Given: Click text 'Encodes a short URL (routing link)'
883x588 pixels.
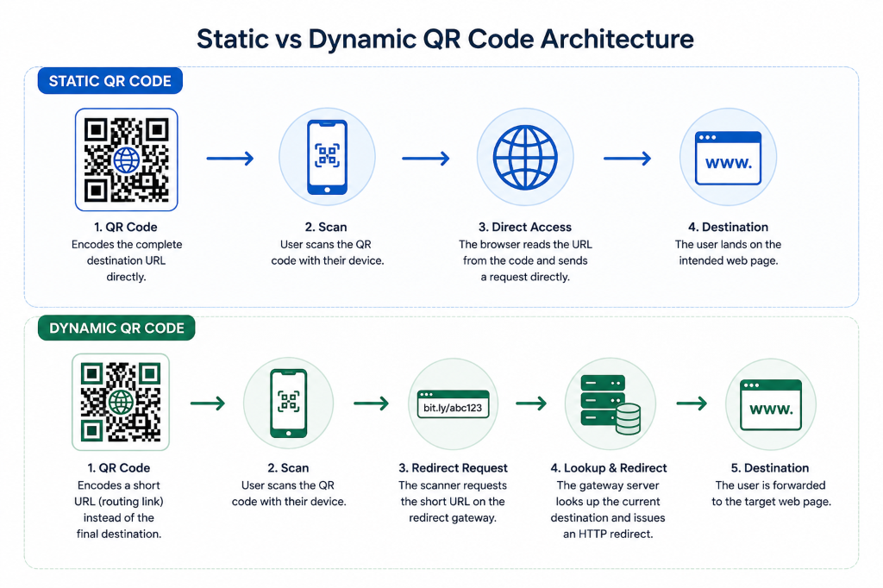Looking at the screenshot, I should (x=119, y=493).
